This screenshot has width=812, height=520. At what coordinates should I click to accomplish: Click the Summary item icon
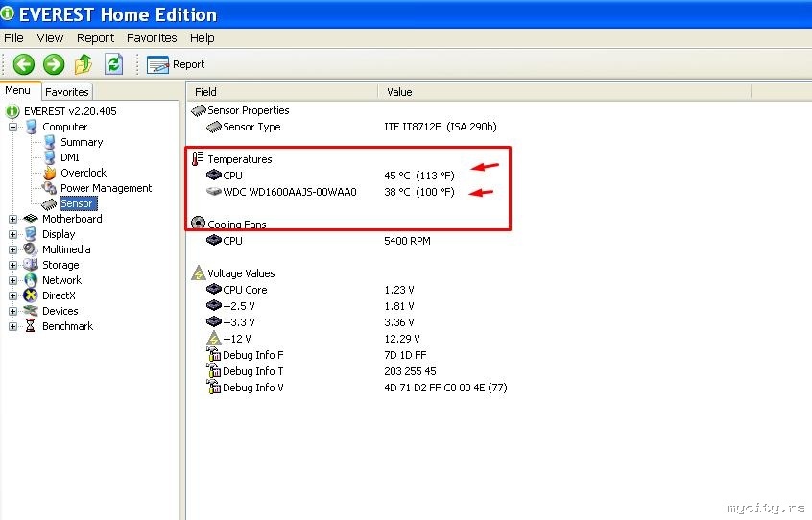(x=50, y=142)
